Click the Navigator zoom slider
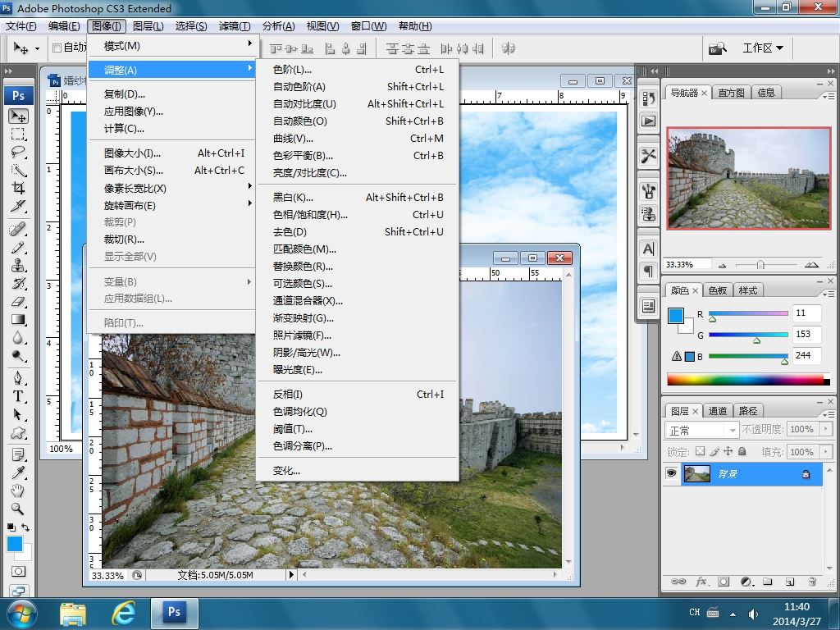The height and width of the screenshot is (630, 840). tap(760, 265)
